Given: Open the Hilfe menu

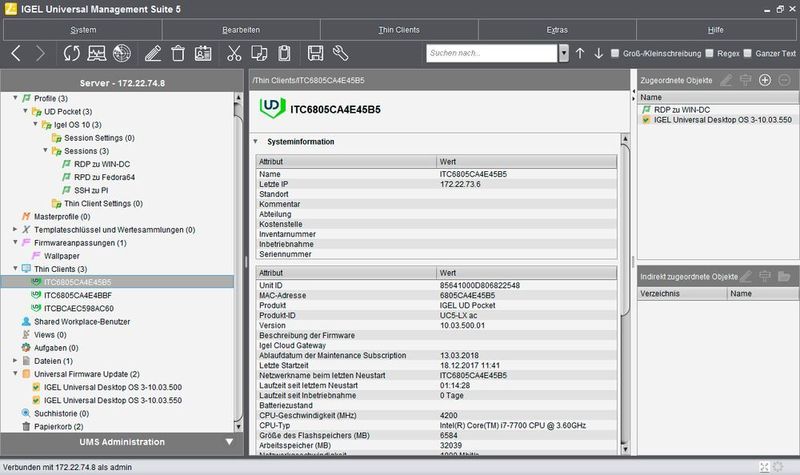Looking at the screenshot, I should pyautogui.click(x=716, y=30).
